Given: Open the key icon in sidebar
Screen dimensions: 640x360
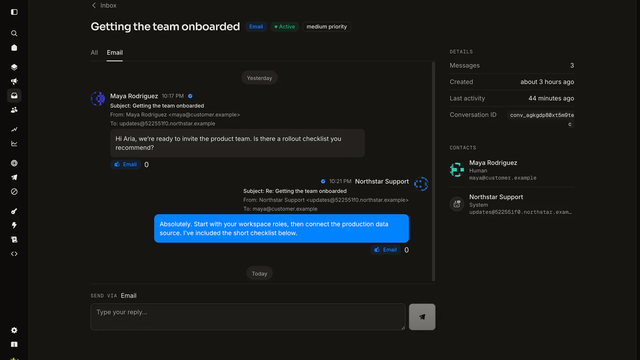Looking at the screenshot, I should tap(14, 211).
